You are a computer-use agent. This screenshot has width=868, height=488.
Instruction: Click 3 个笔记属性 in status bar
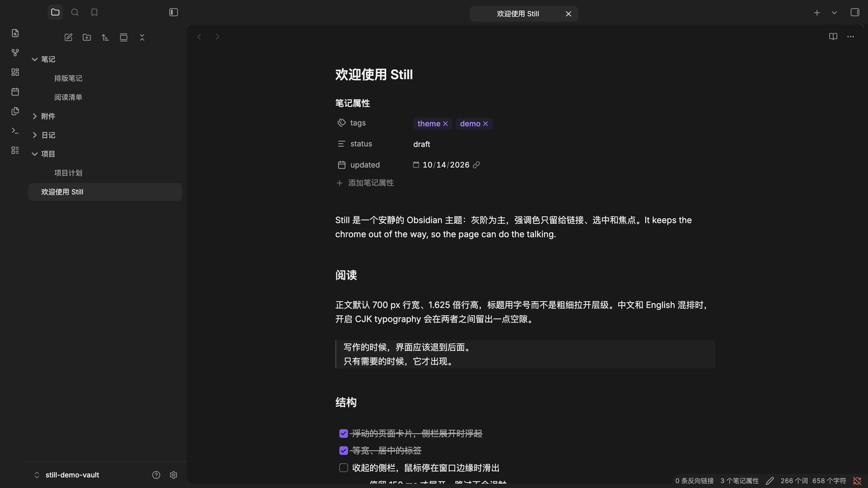(739, 481)
